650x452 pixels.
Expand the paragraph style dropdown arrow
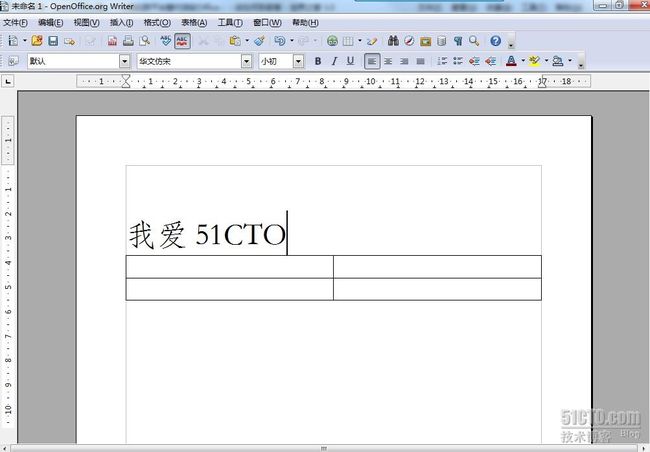[x=124, y=61]
